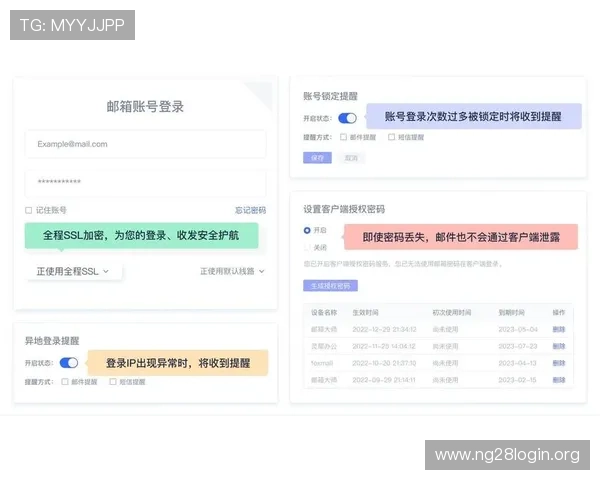
Task: Delete the 灵犀办公 device row
Action: pos(559,346)
